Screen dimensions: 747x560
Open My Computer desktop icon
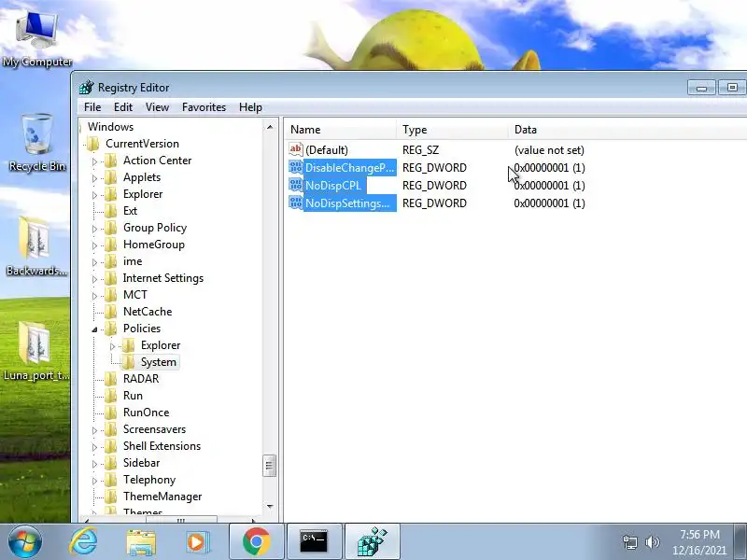(37, 39)
